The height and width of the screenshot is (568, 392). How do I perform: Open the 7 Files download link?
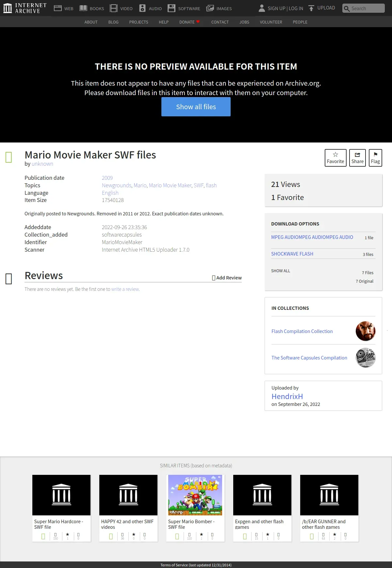[367, 273]
